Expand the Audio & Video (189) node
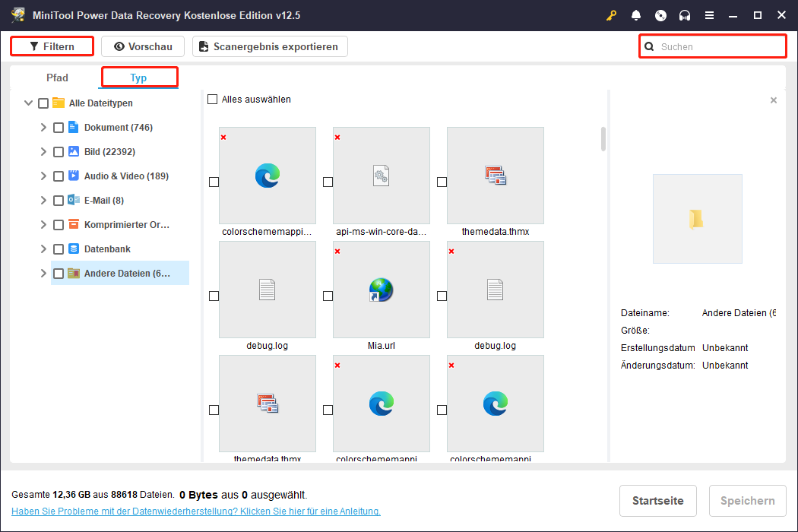798x532 pixels. tap(43, 176)
